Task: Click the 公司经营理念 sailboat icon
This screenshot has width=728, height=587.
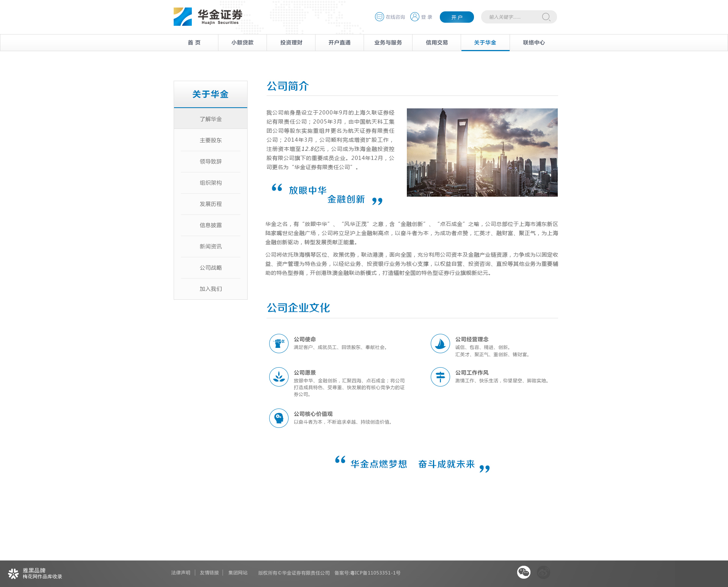Action: [x=440, y=343]
